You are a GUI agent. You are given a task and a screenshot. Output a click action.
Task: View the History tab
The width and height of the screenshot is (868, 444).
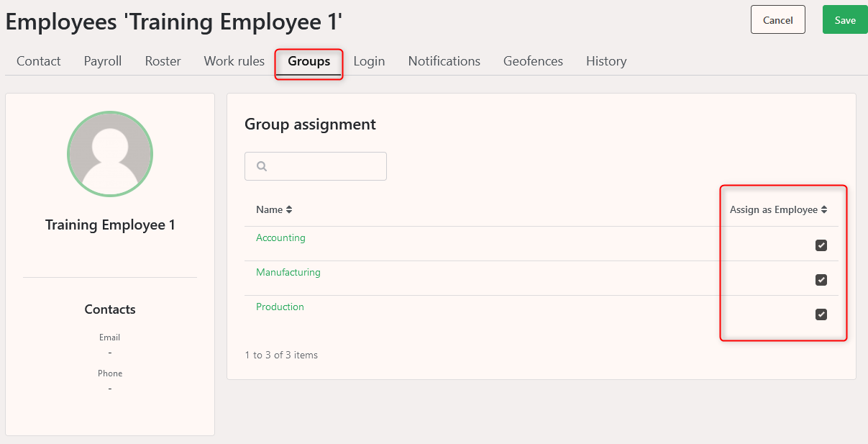pos(606,61)
